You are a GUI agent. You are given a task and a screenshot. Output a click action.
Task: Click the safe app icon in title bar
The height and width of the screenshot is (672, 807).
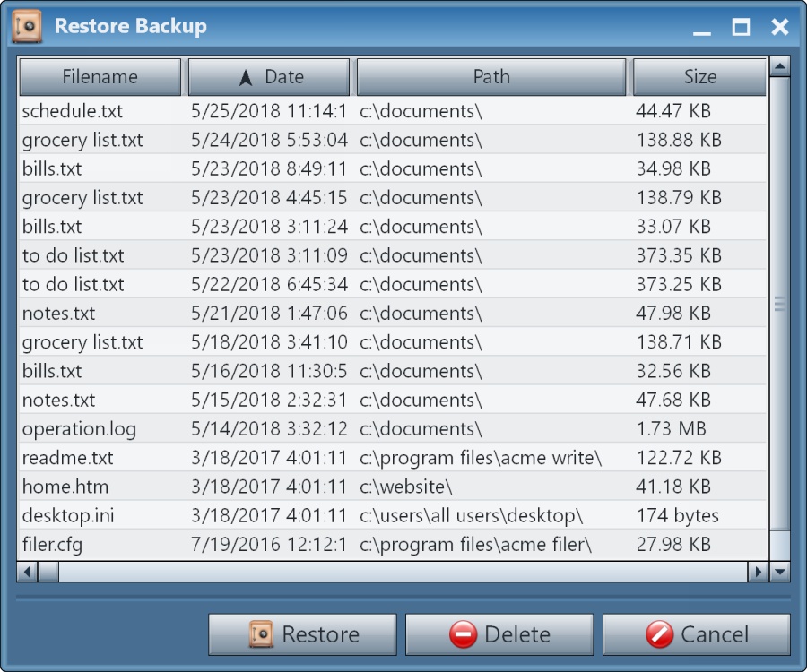pyautogui.click(x=27, y=26)
